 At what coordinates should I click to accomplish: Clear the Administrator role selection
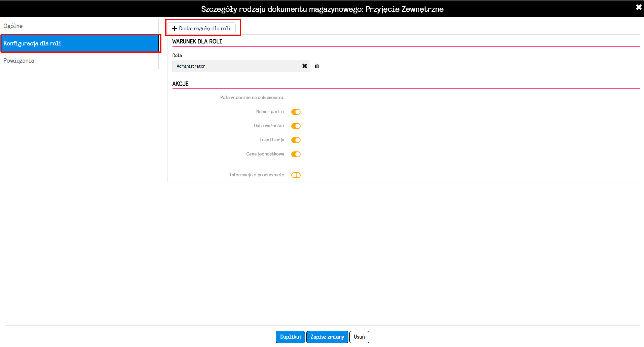[x=305, y=66]
